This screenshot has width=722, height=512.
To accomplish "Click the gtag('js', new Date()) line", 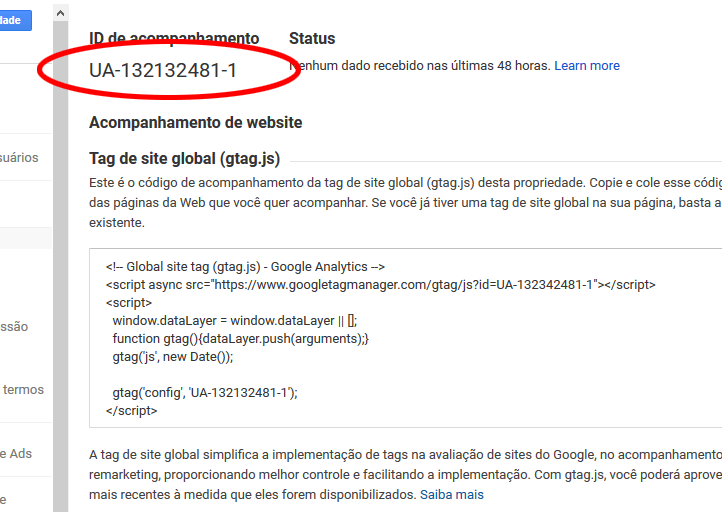I will (173, 357).
